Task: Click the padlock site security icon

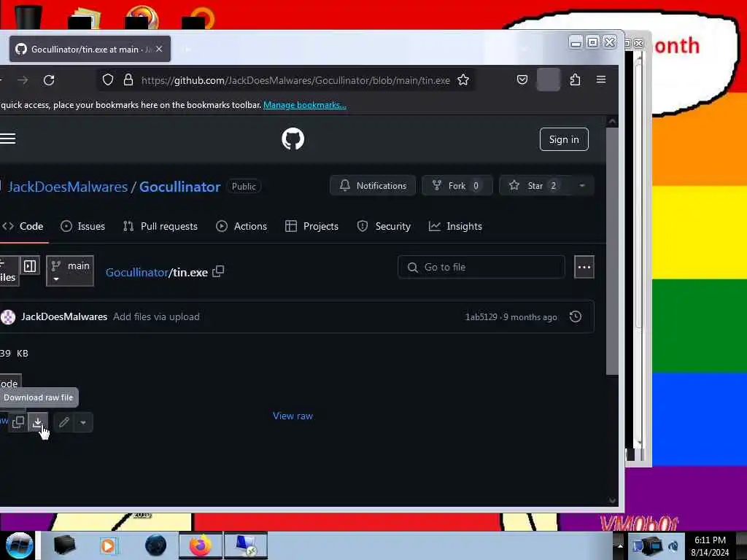Action: tap(128, 80)
